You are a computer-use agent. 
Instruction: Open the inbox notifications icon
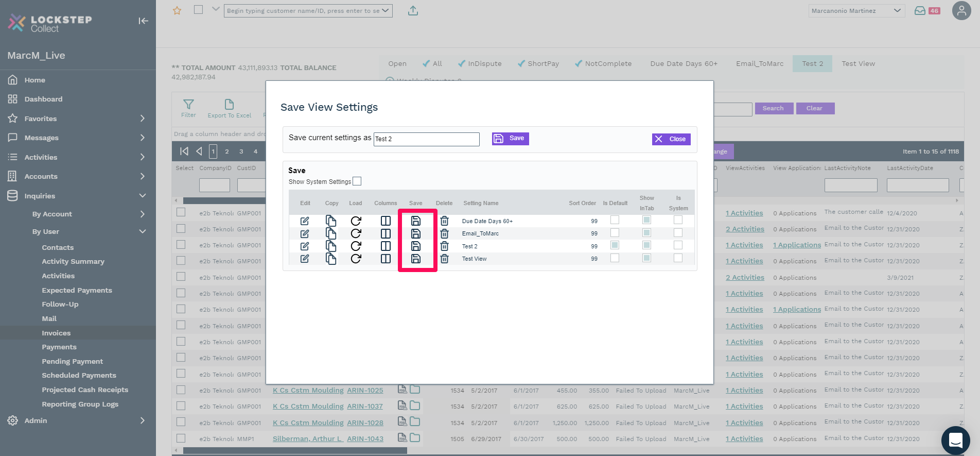920,11
